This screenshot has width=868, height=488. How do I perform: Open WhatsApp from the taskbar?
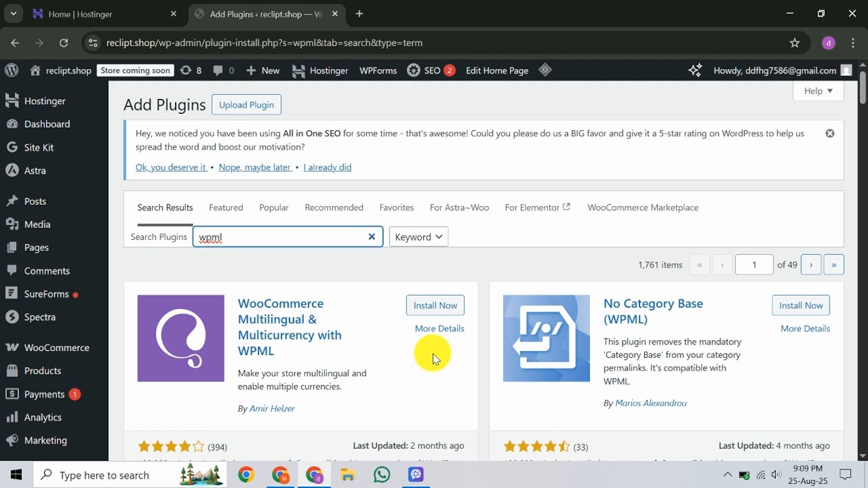(x=382, y=475)
